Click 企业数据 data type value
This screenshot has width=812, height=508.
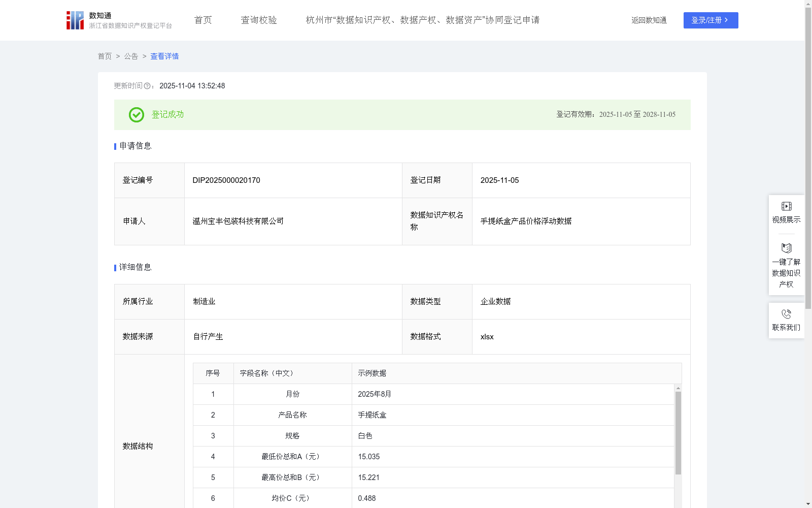click(x=496, y=302)
